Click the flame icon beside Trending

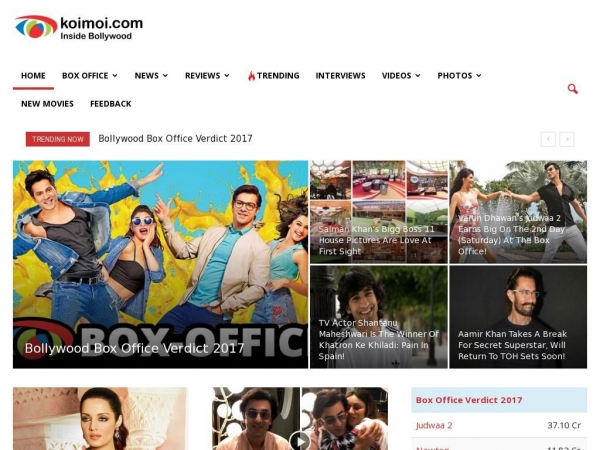pos(251,76)
